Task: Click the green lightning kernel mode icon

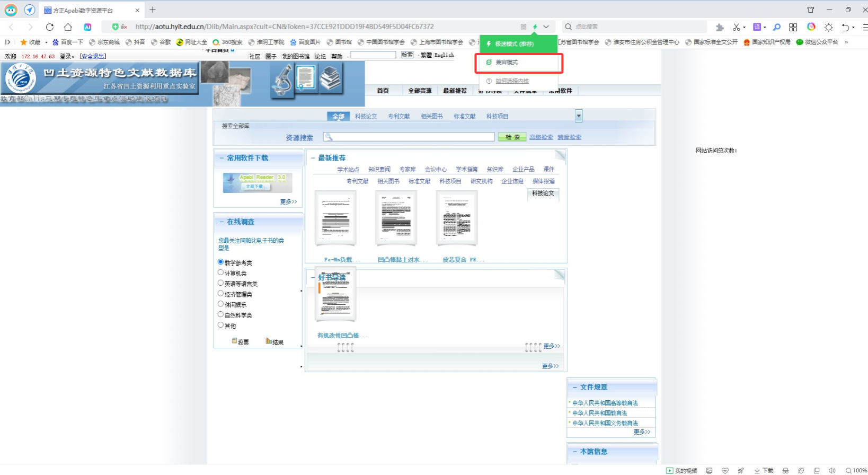Action: coord(535,27)
